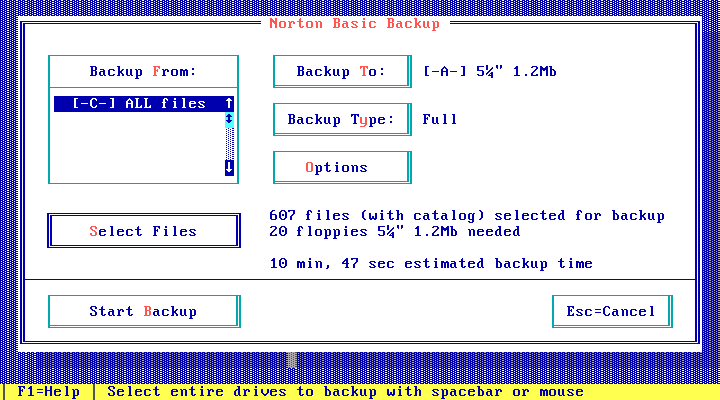The image size is (720, 400).
Task: Click the estimated backup time line
Action: coord(431,264)
